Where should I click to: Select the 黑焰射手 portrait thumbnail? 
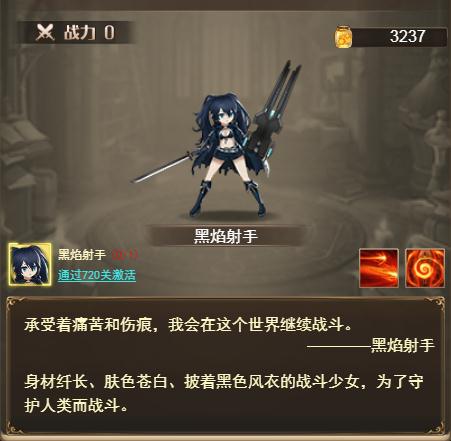click(x=30, y=264)
